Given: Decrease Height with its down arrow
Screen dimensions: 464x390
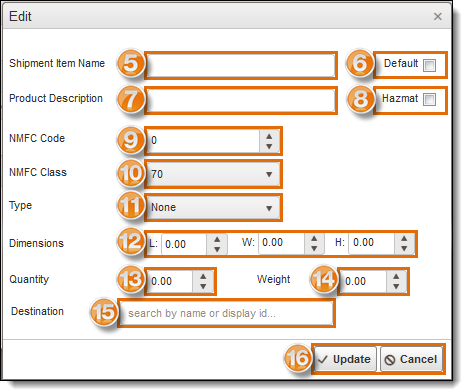Looking at the screenshot, I should pyautogui.click(x=404, y=248).
